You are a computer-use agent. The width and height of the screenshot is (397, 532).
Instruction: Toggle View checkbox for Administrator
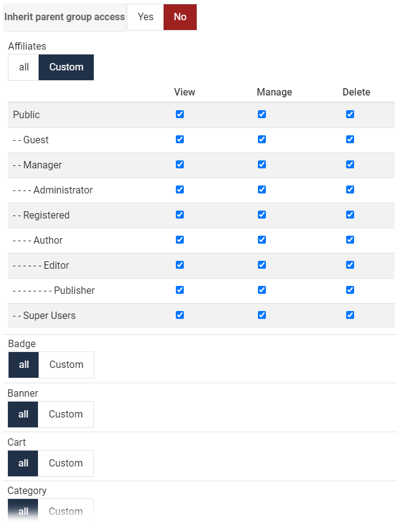180,190
